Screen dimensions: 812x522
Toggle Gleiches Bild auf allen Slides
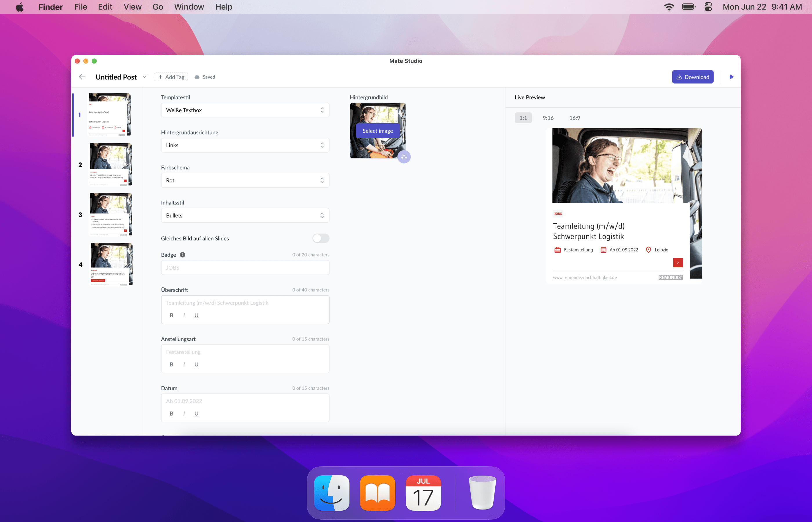click(x=321, y=238)
